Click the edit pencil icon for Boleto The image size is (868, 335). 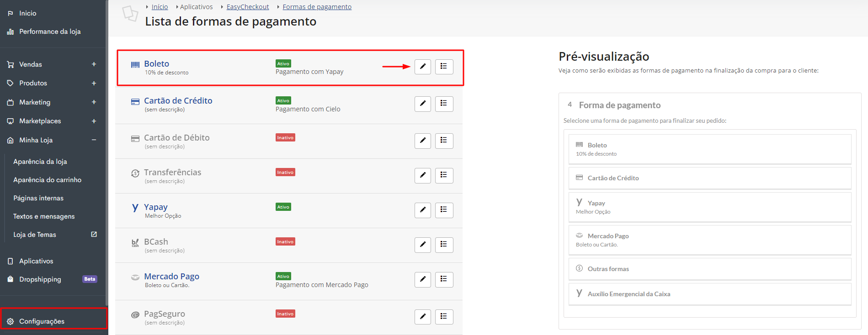(x=423, y=67)
